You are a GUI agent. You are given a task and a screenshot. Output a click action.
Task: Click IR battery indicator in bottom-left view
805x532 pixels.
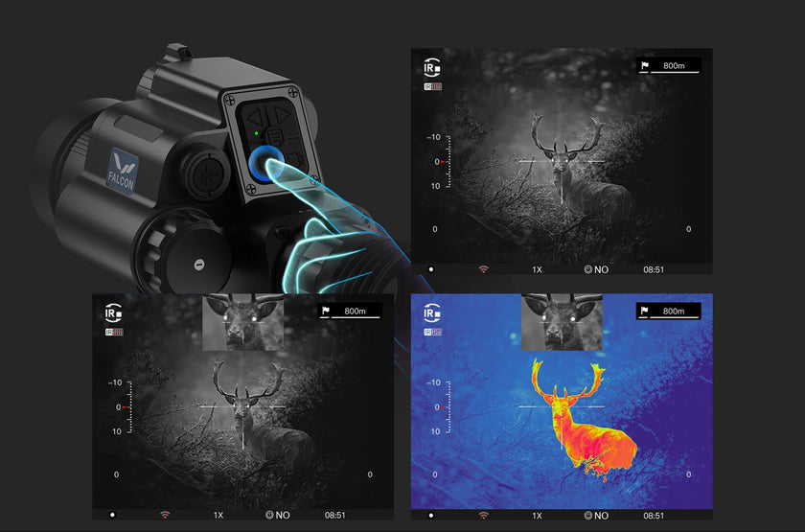pyautogui.click(x=114, y=333)
